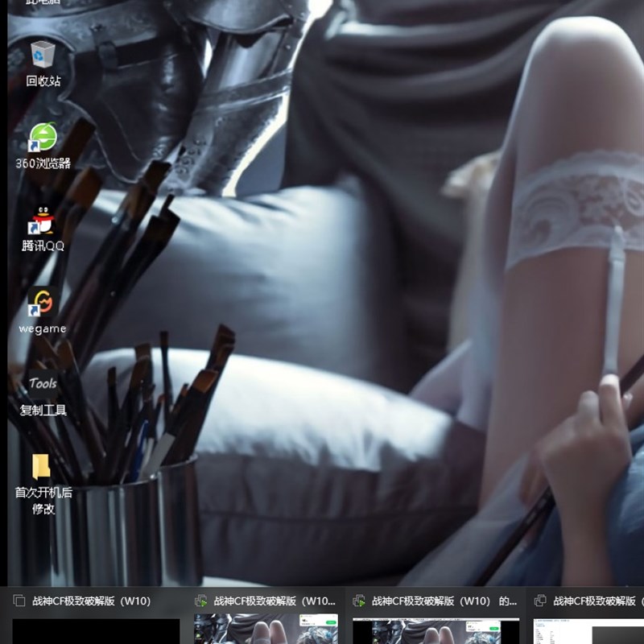The height and width of the screenshot is (644, 644).
Task: Click the green play icon before the 战神CF极致破解版 (W10... title
Action: 200,601
